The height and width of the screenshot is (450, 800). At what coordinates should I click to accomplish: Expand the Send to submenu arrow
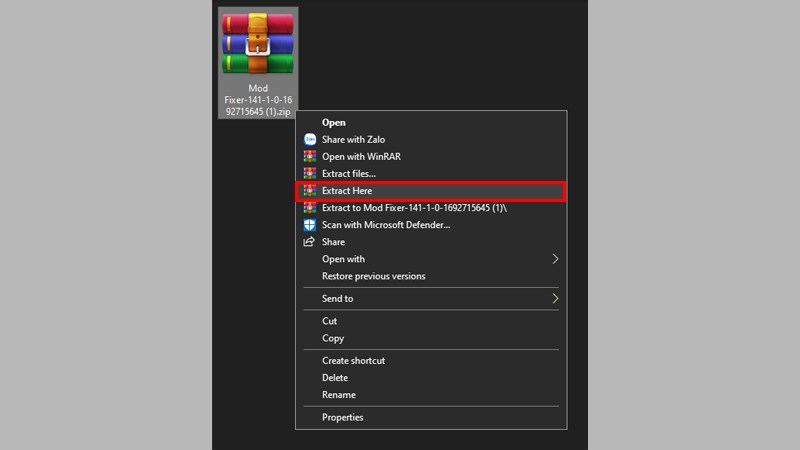coord(555,298)
